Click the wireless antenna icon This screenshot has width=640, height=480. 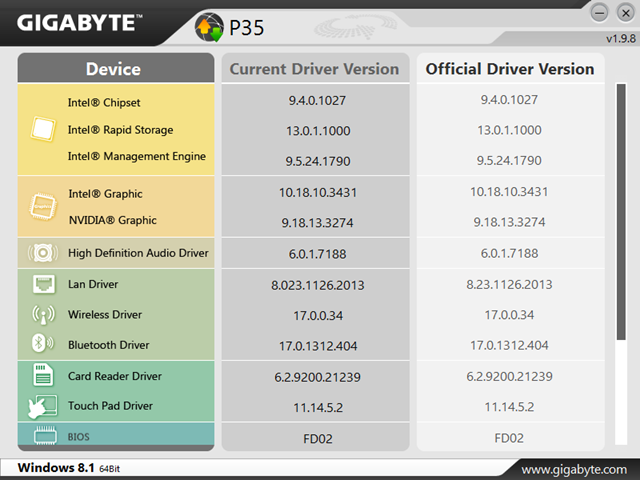[x=43, y=315]
